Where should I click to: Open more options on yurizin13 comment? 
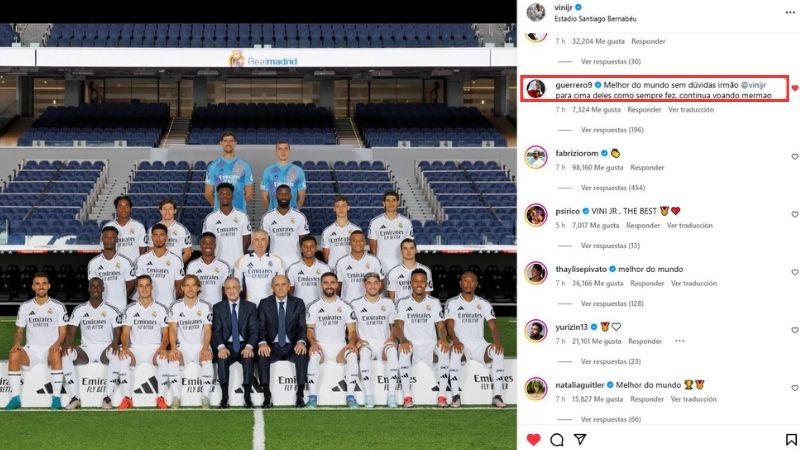[679, 341]
